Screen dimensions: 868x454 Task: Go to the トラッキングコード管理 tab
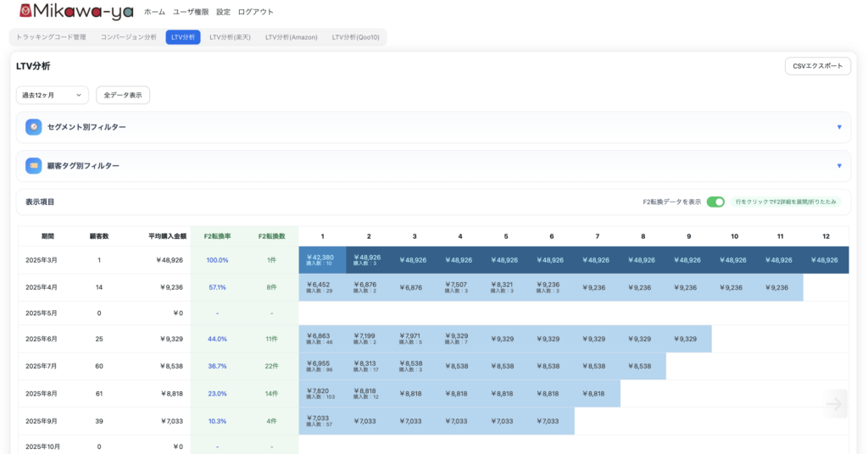[51, 37]
